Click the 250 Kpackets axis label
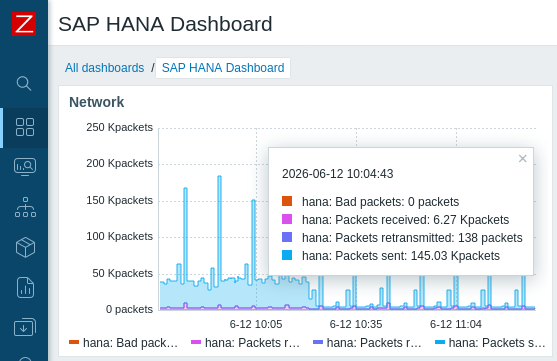This screenshot has width=557, height=361. [119, 127]
